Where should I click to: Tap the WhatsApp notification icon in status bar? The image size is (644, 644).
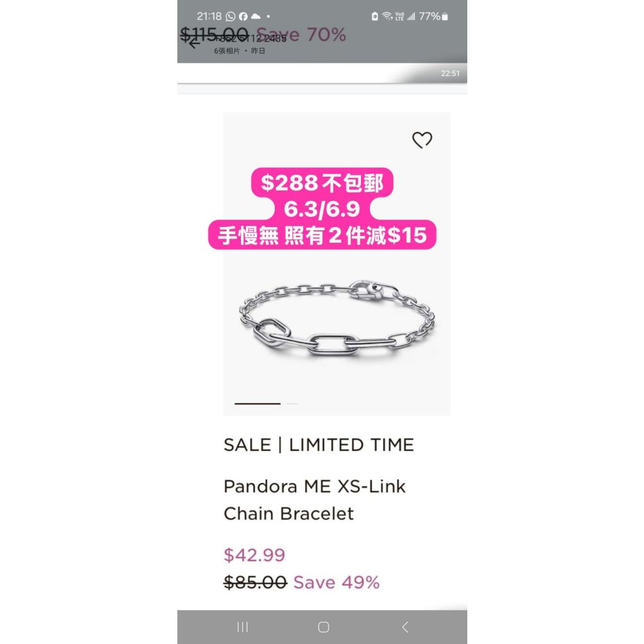231,16
